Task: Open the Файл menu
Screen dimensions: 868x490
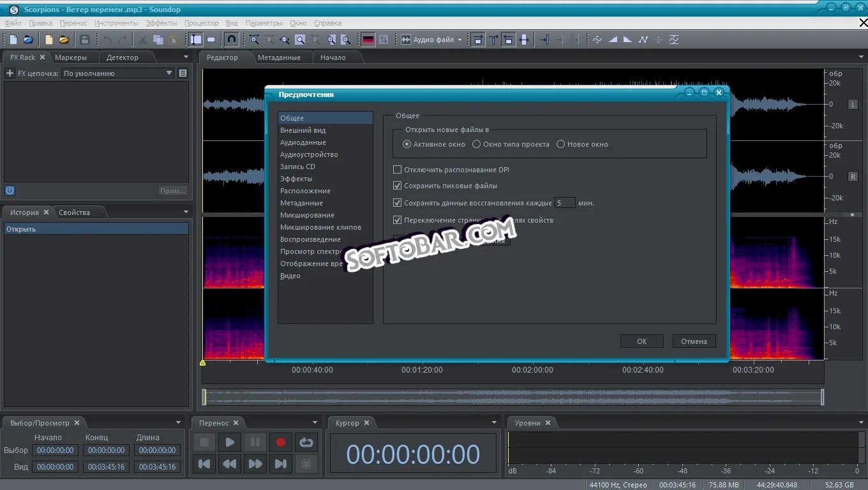Action: click(13, 23)
